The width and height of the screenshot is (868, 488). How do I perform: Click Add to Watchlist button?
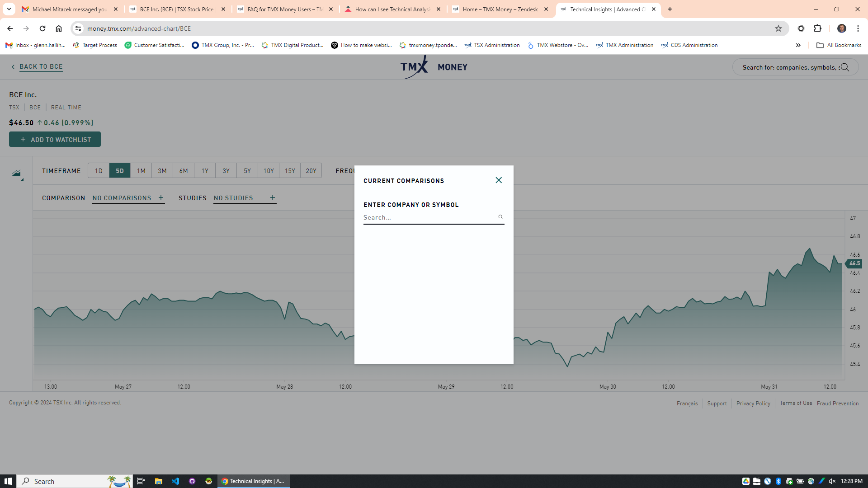tap(55, 140)
